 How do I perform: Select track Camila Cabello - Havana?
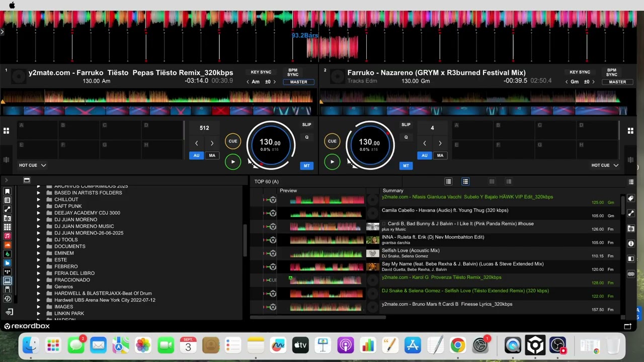tap(445, 211)
